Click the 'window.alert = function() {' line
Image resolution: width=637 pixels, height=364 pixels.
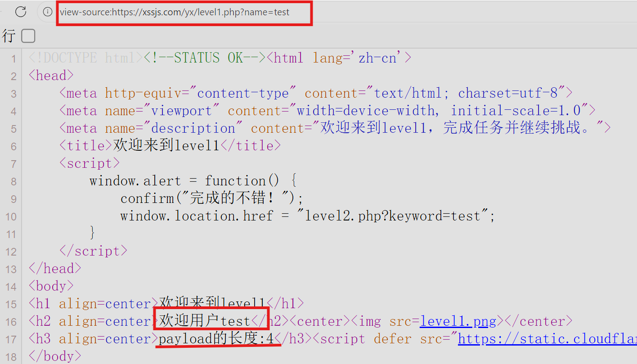tap(193, 181)
